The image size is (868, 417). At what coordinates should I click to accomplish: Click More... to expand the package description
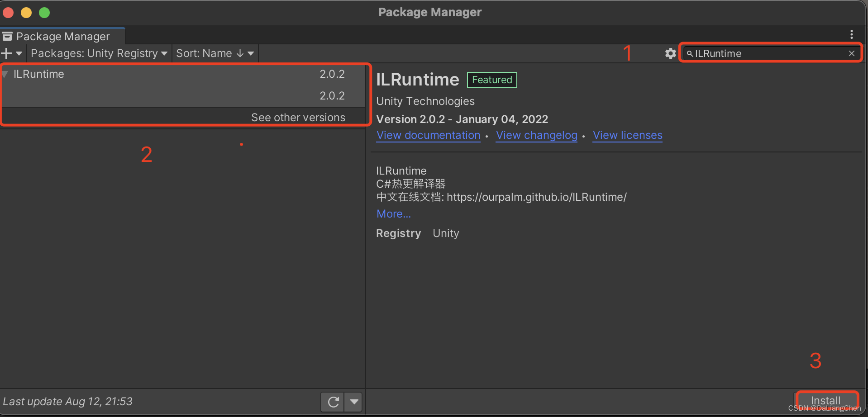click(393, 213)
